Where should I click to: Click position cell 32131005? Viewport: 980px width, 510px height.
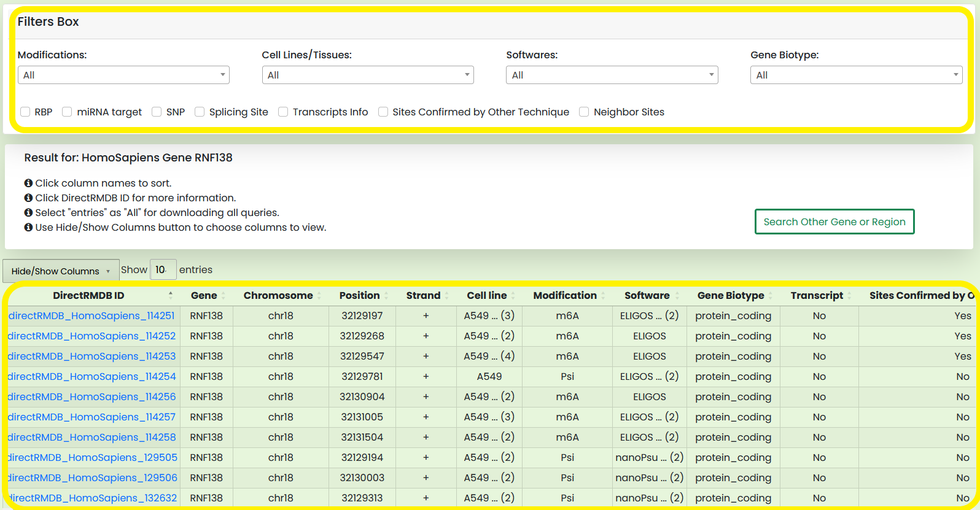[x=362, y=417]
